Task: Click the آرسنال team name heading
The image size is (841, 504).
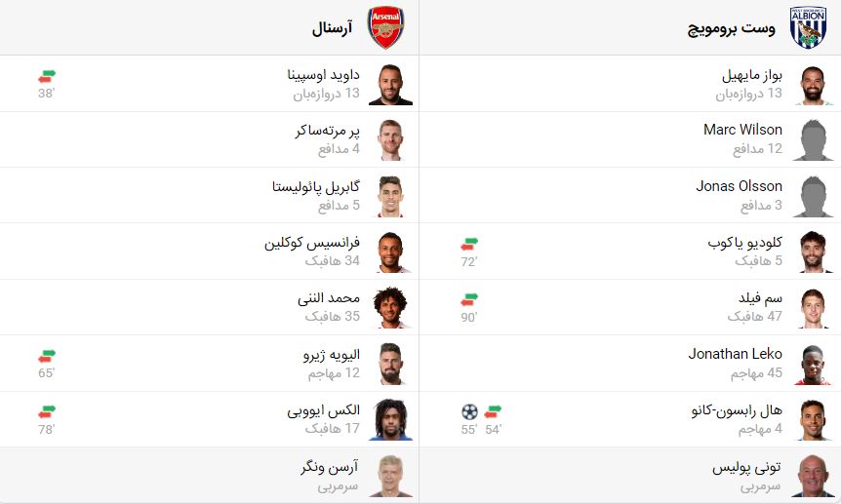Action: pos(332,28)
